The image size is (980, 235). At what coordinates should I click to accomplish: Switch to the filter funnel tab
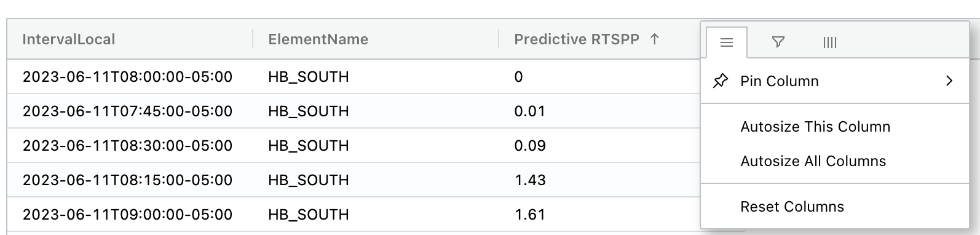(778, 42)
